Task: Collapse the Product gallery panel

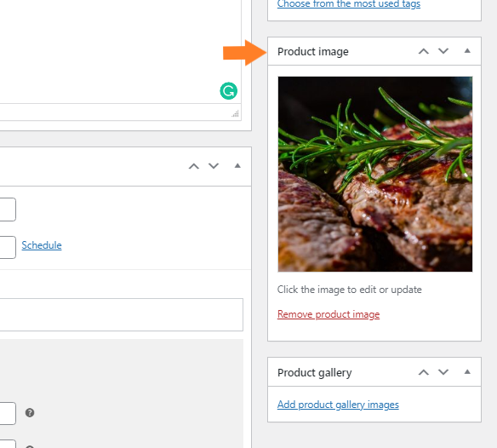Action: 467,372
